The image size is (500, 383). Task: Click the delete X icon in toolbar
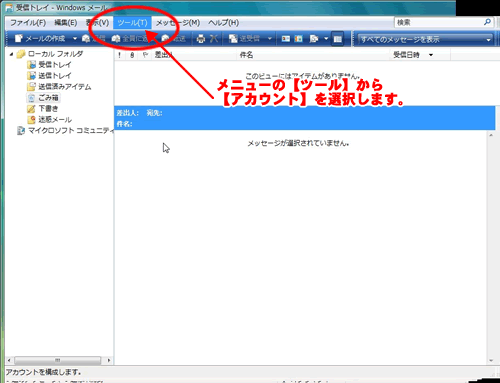coord(214,39)
